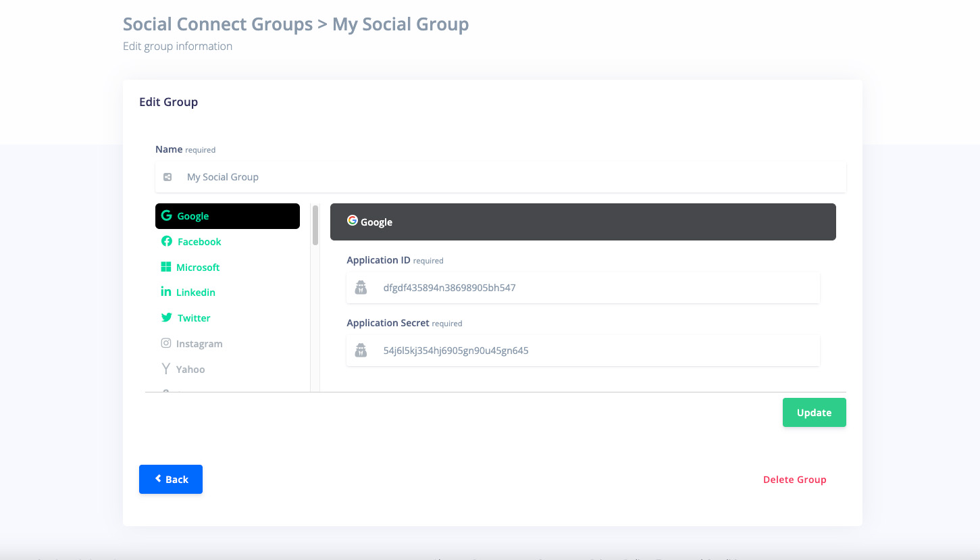The width and height of the screenshot is (980, 560).
Task: Click the Edit Group heading text
Action: tap(168, 102)
